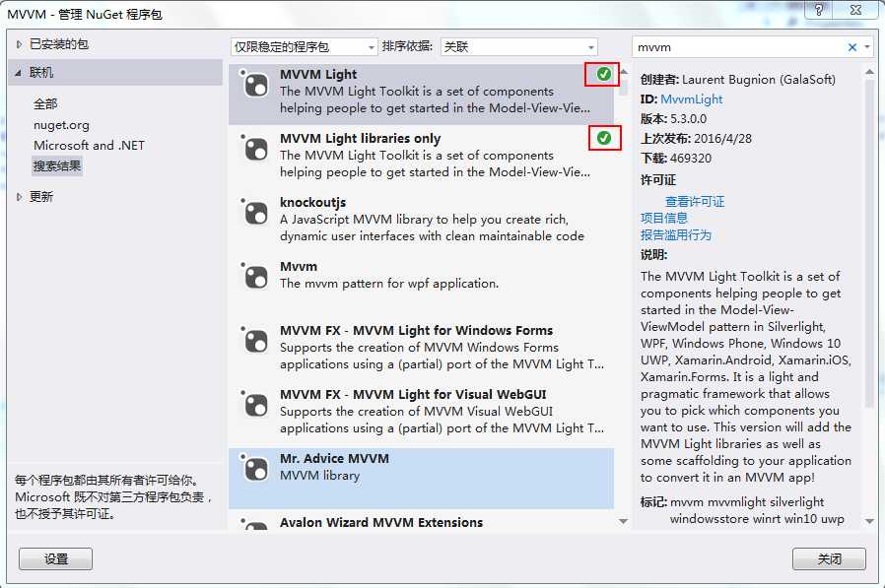Open the help question mark button

(x=818, y=9)
